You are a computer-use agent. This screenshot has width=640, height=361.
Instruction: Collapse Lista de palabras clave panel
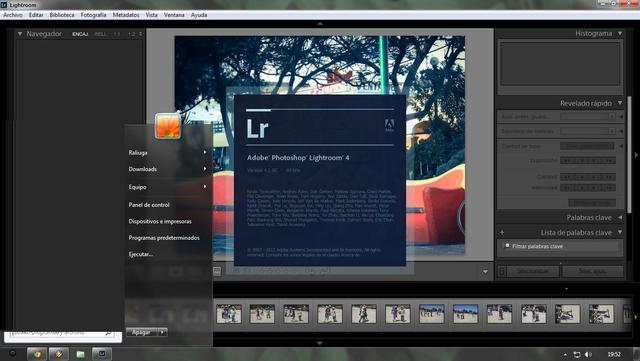click(620, 232)
